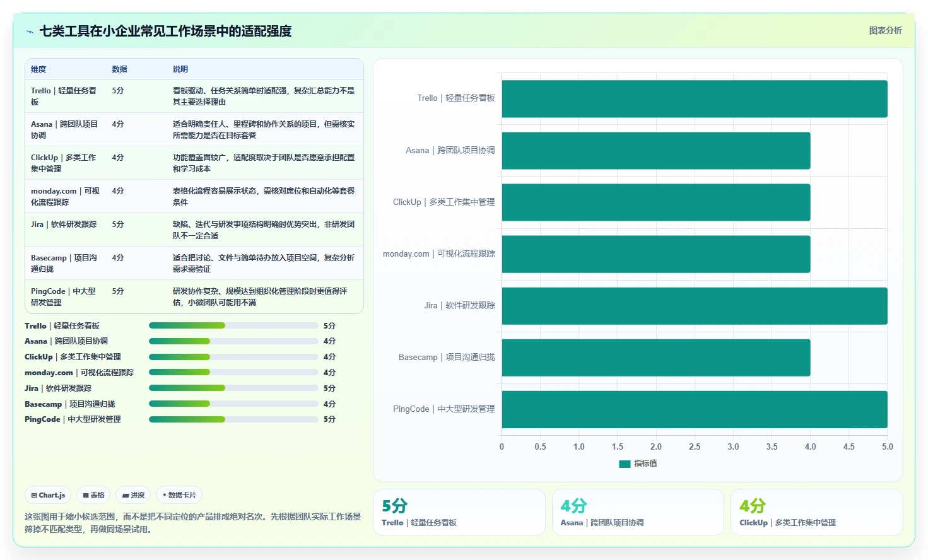
Task: Select the Chart.js tag chip
Action: [48, 495]
